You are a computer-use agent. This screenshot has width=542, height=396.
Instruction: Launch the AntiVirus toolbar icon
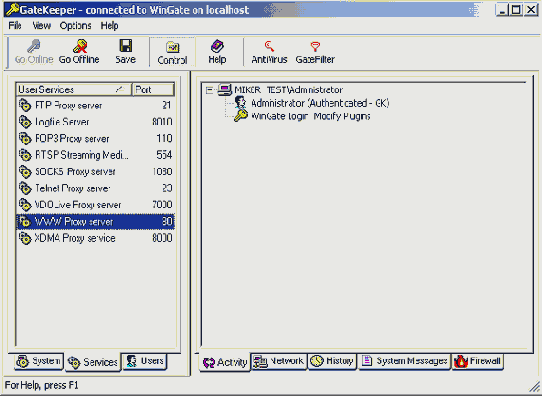[x=269, y=46]
